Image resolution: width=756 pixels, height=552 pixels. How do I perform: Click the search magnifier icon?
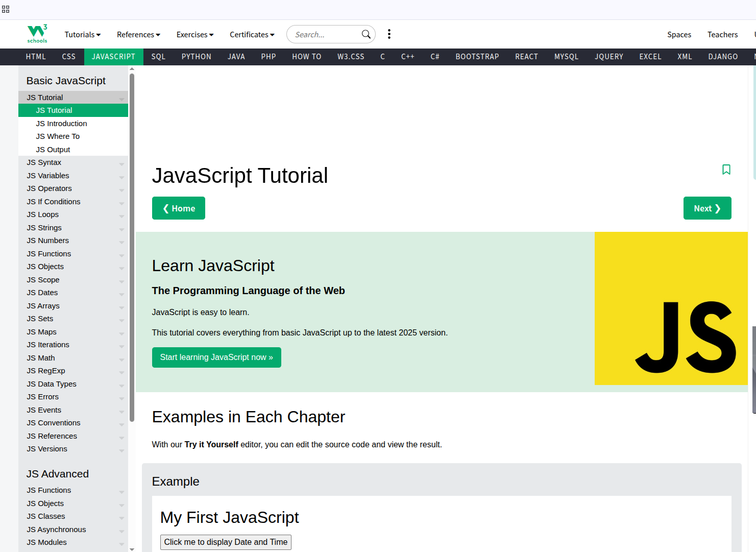coord(366,34)
